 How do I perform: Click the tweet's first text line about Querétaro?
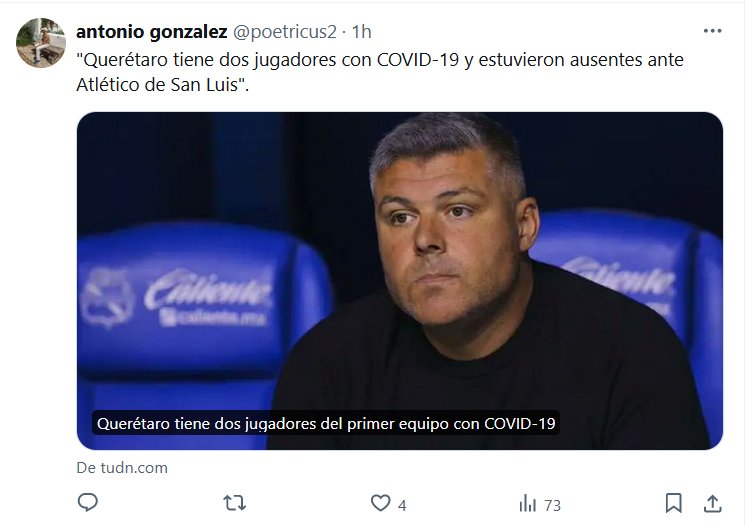380,60
